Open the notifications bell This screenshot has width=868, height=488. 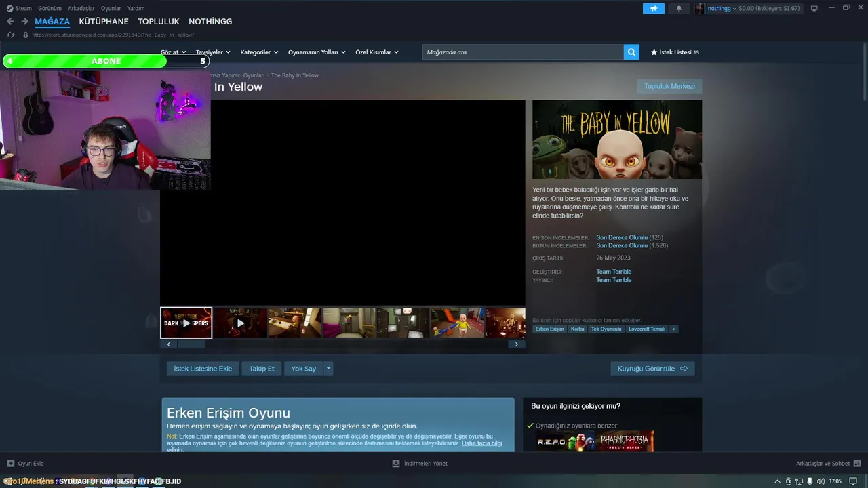click(x=679, y=8)
